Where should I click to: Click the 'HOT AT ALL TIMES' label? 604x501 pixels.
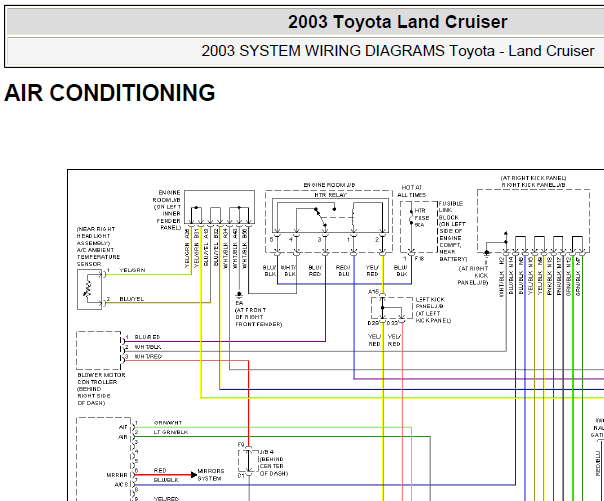412,191
